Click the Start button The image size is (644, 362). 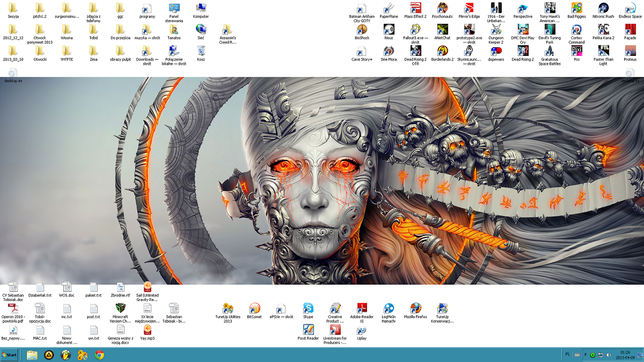tap(10, 354)
